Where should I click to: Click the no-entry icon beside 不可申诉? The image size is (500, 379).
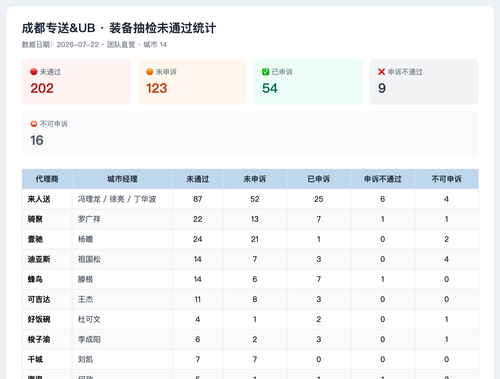34,124
